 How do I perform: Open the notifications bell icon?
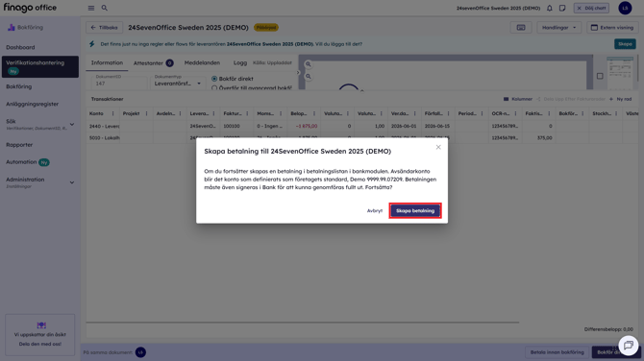click(550, 8)
